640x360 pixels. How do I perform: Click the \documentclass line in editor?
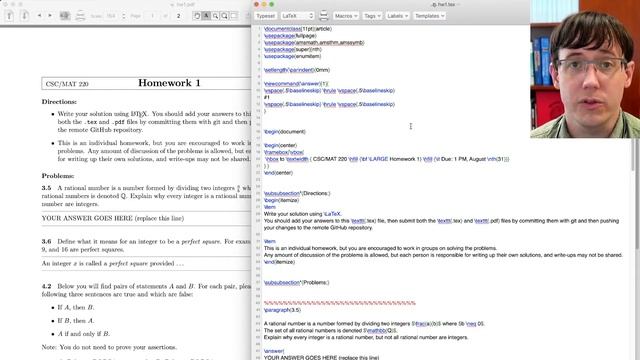pyautogui.click(x=298, y=29)
